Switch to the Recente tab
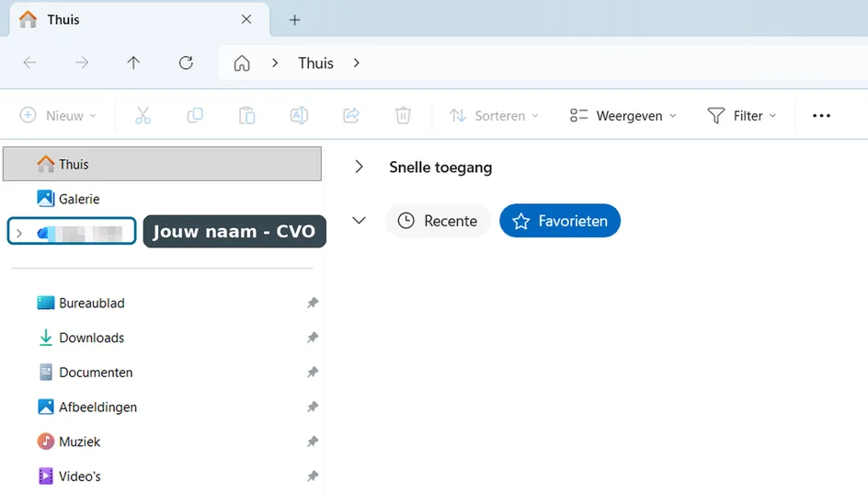Screen dimensions: 868x494 click(438, 221)
